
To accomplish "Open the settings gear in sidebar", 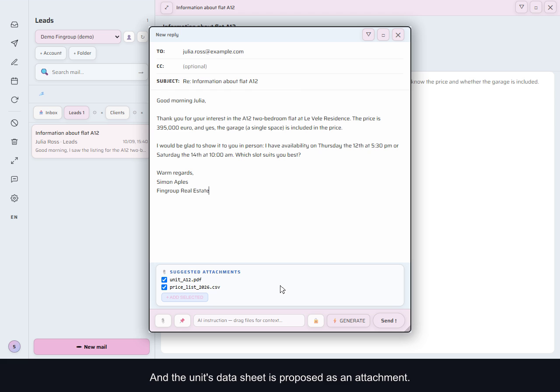I will pyautogui.click(x=14, y=198).
